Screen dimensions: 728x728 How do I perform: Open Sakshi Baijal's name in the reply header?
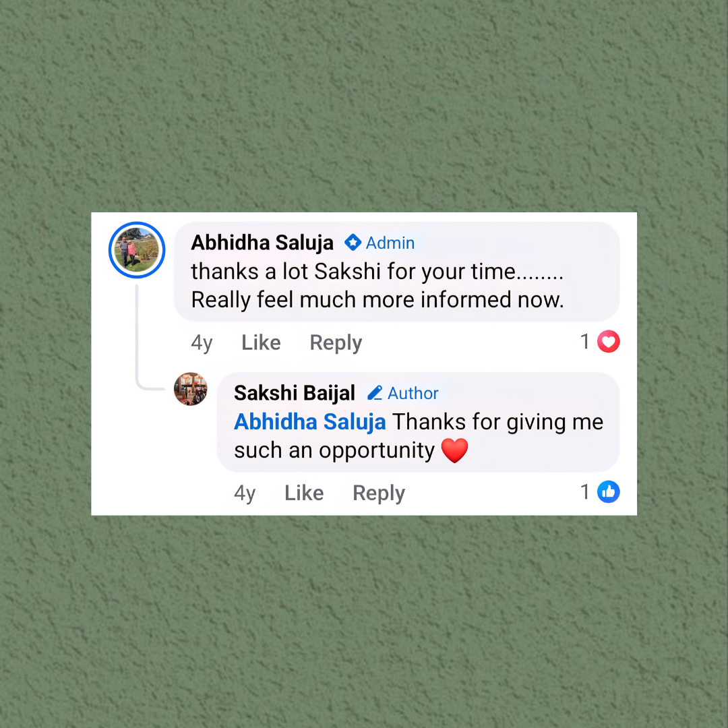point(295,393)
